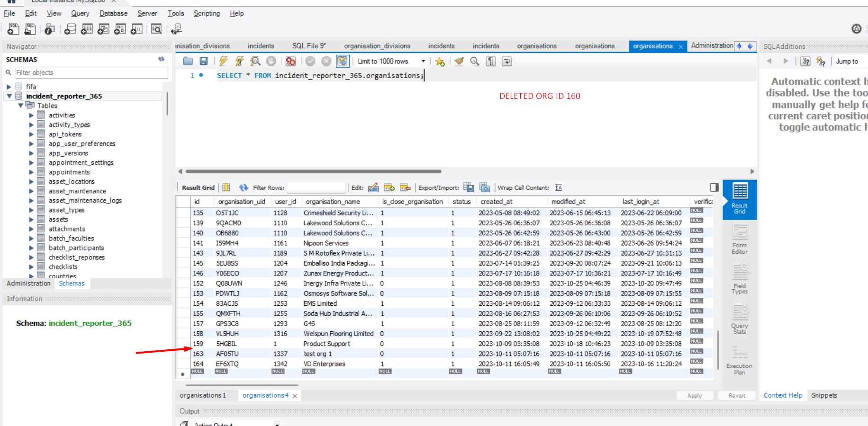Open the Limit to 1000 rows dropdown
Viewport: 868px width, 426px height.
click(x=423, y=62)
